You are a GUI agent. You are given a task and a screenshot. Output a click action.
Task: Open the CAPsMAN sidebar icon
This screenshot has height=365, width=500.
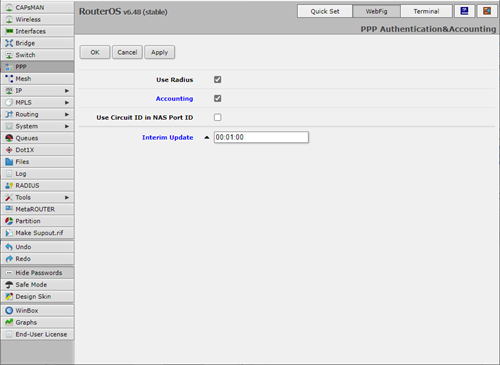pos(9,7)
